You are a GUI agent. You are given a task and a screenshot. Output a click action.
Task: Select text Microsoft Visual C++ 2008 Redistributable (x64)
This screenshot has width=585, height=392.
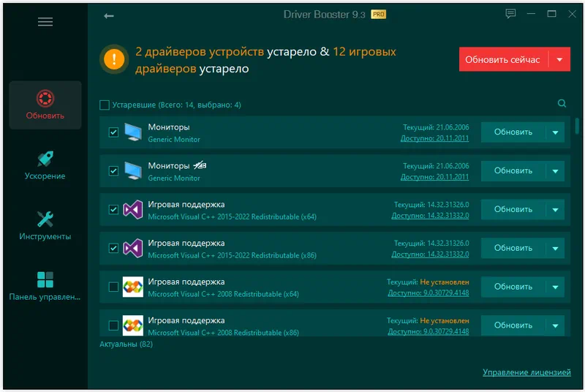pos(223,294)
